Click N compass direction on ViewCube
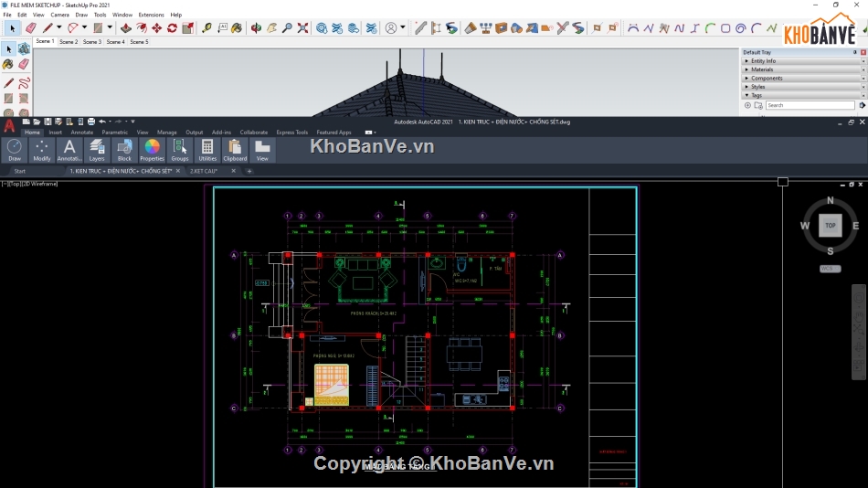Screen dimensions: 868x488 830,200
